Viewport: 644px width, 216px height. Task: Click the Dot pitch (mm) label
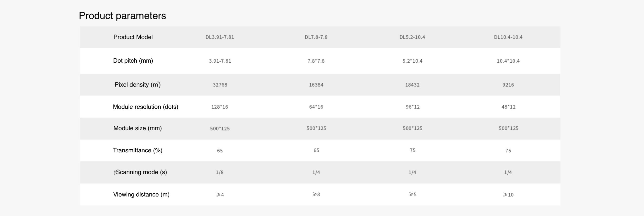pyautogui.click(x=133, y=61)
